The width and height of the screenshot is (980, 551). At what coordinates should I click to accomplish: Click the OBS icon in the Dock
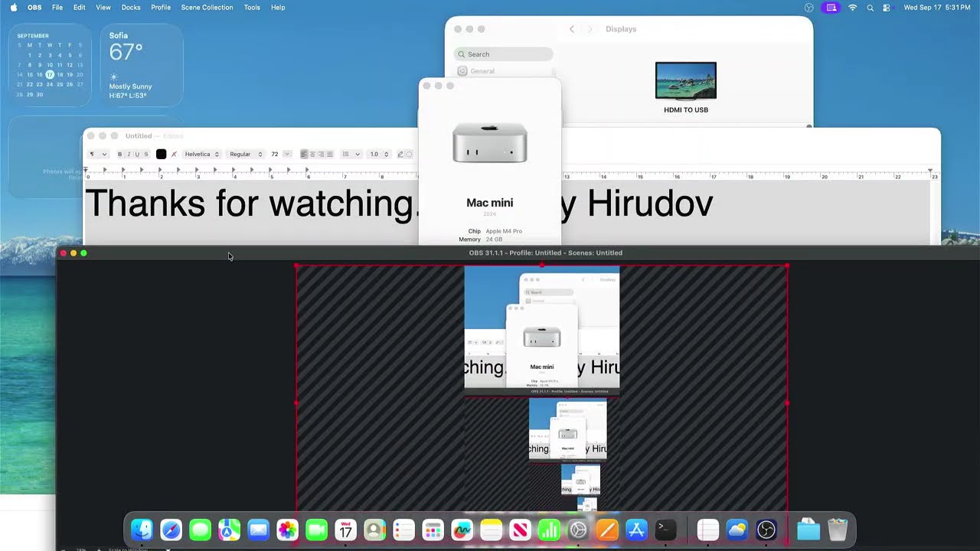click(766, 530)
